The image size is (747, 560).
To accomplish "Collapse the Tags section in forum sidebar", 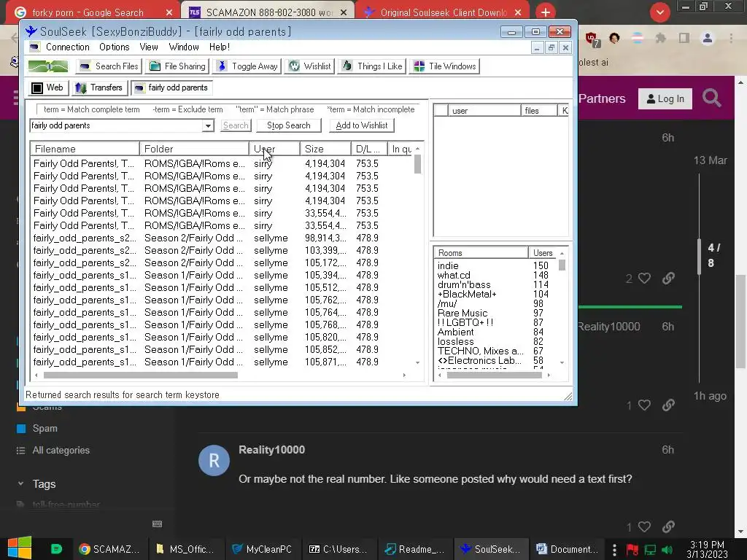I will tap(20, 484).
